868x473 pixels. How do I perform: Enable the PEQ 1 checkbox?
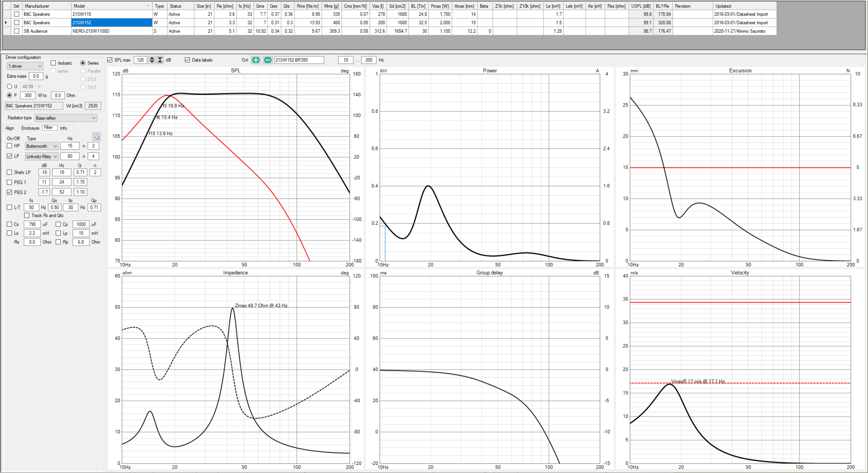[9, 182]
